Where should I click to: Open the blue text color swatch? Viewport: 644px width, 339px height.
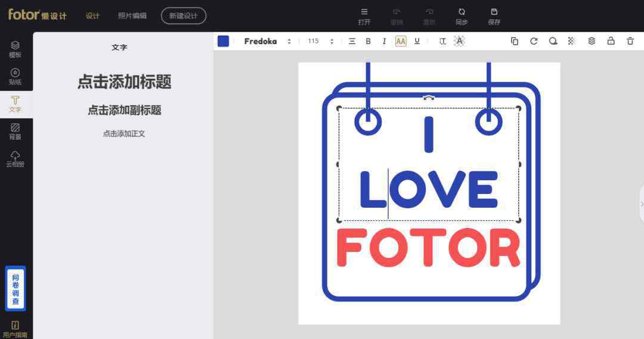[x=223, y=41]
